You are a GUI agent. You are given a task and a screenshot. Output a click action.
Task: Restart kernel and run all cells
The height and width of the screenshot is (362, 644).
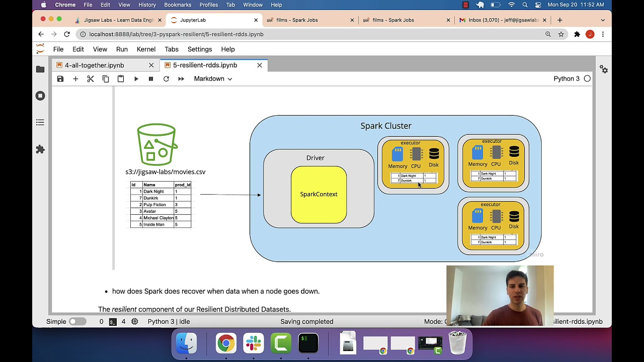[x=181, y=79]
